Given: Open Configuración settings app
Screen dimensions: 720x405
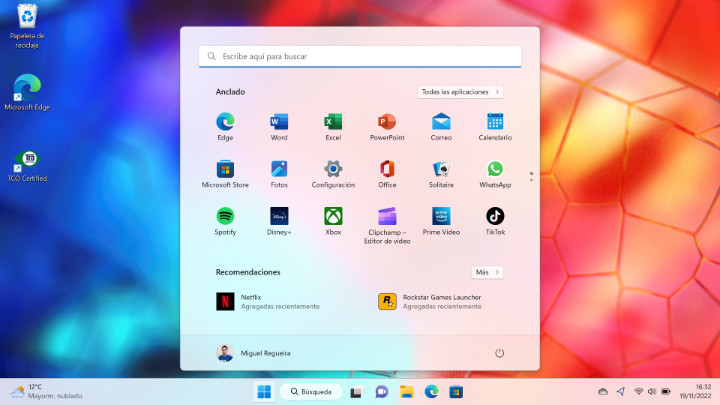Looking at the screenshot, I should [333, 174].
